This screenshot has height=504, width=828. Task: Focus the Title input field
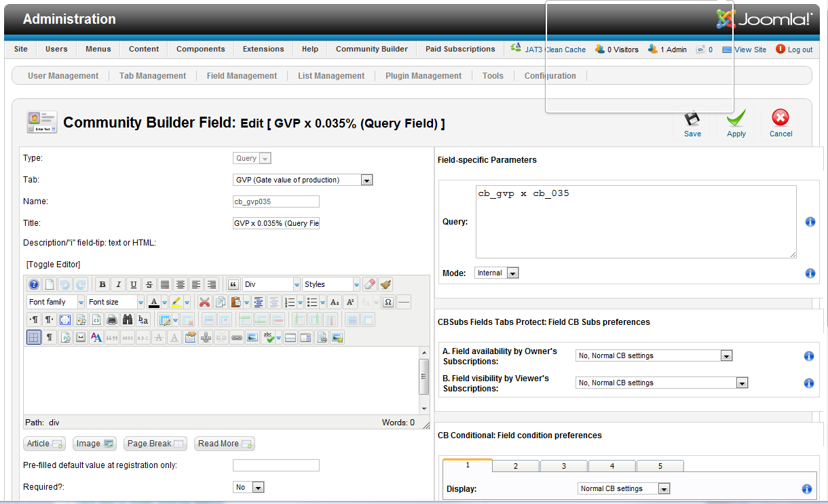pyautogui.click(x=276, y=223)
